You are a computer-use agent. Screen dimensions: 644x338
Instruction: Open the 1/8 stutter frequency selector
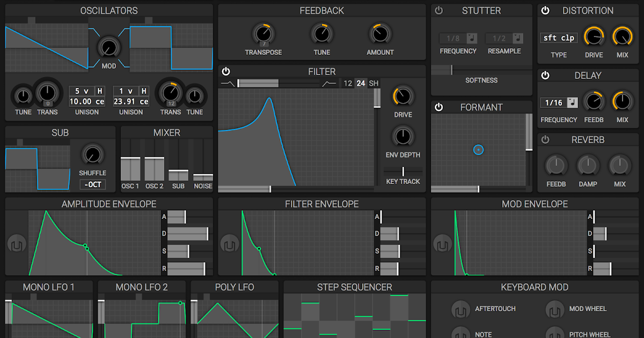454,38
